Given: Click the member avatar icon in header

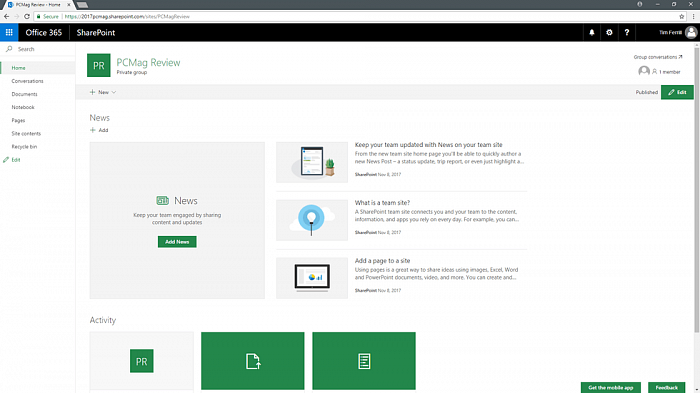Looking at the screenshot, I should coord(644,71).
